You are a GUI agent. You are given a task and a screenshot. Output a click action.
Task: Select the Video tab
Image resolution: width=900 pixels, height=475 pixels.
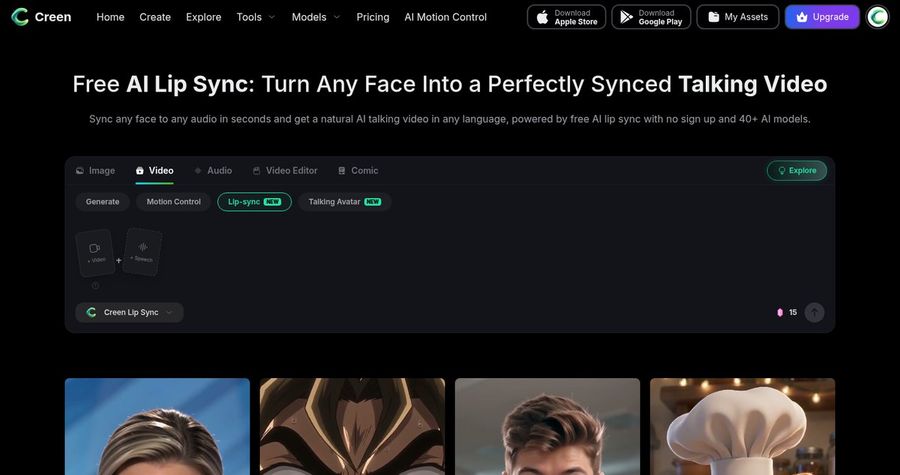pyautogui.click(x=154, y=170)
